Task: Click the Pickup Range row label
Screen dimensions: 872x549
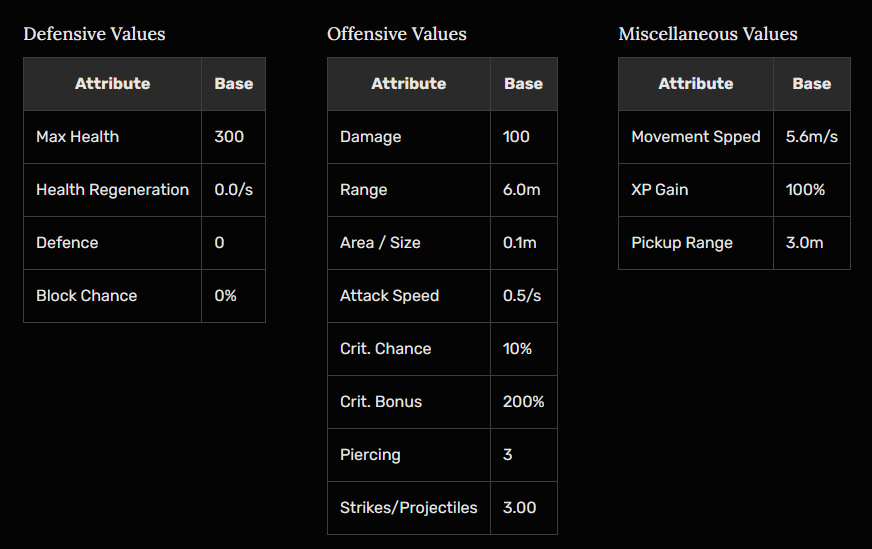Action: 681,243
